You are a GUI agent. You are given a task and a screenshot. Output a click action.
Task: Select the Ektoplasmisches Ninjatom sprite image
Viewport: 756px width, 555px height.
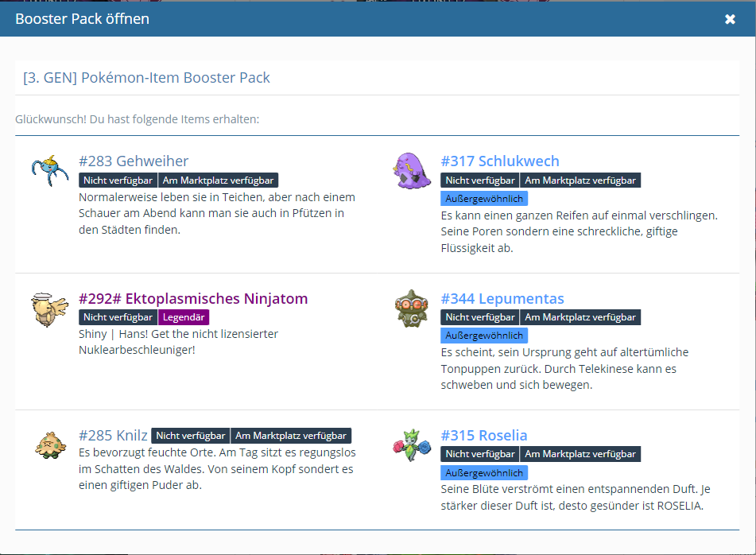pos(50,308)
